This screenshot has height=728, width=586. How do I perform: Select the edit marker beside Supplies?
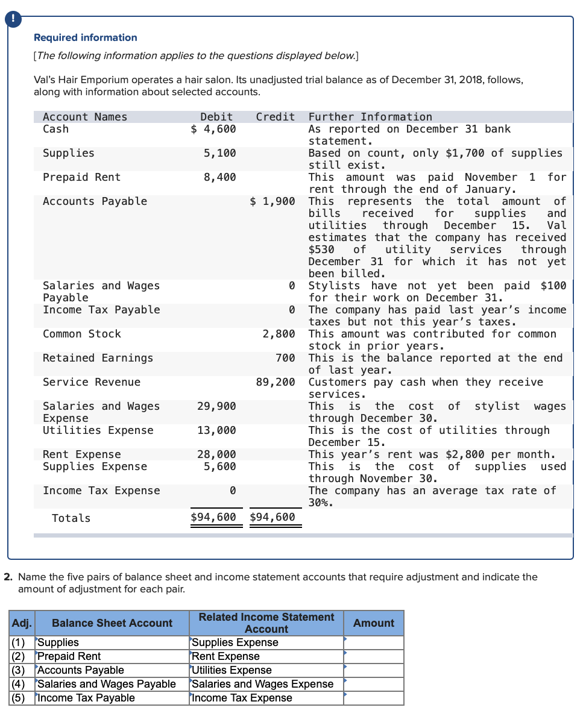click(x=37, y=642)
